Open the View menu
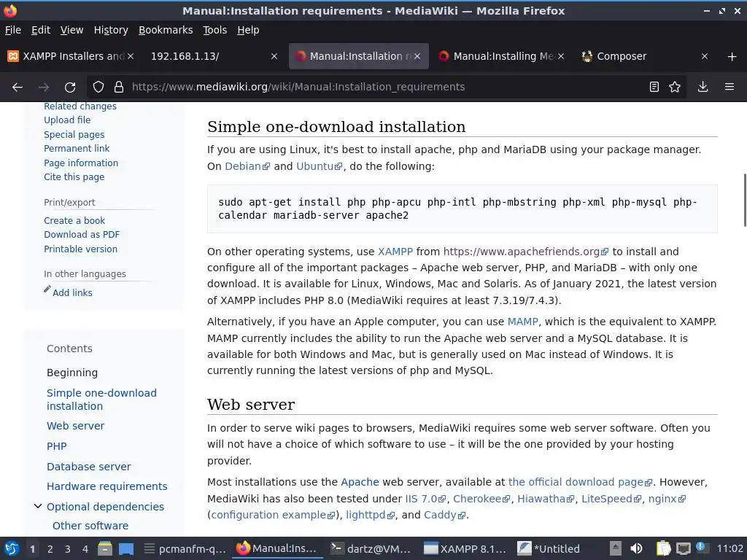The image size is (747, 560). tap(71, 30)
